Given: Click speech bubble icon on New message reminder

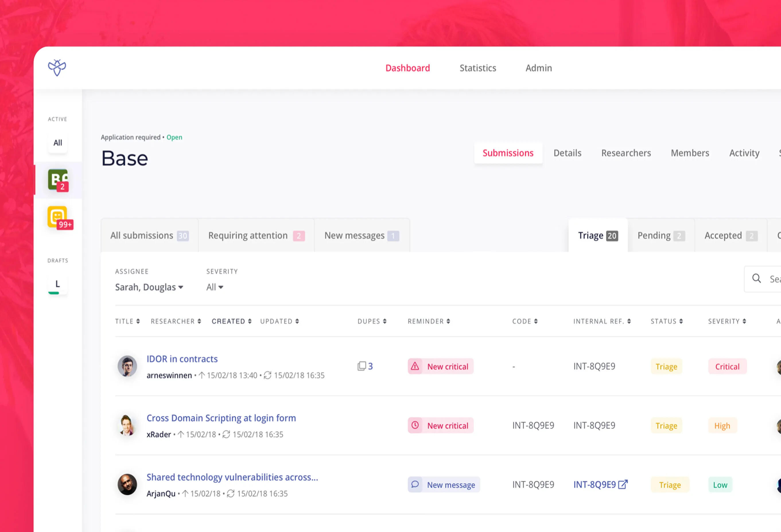Looking at the screenshot, I should (x=415, y=484).
